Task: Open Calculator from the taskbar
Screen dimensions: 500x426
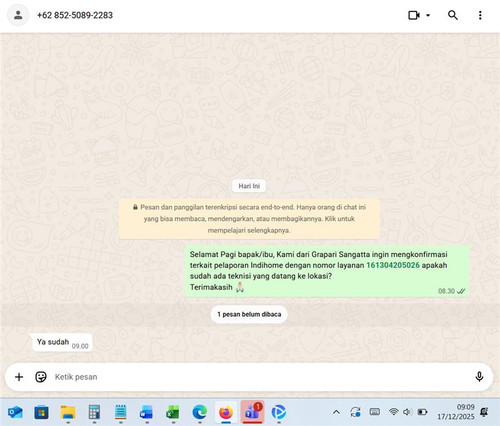Action: point(94,412)
